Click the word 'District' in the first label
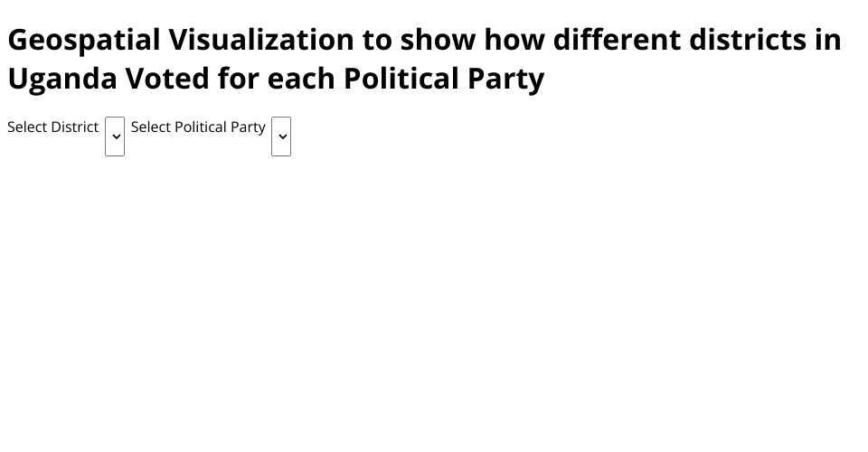The width and height of the screenshot is (868, 452). point(75,127)
